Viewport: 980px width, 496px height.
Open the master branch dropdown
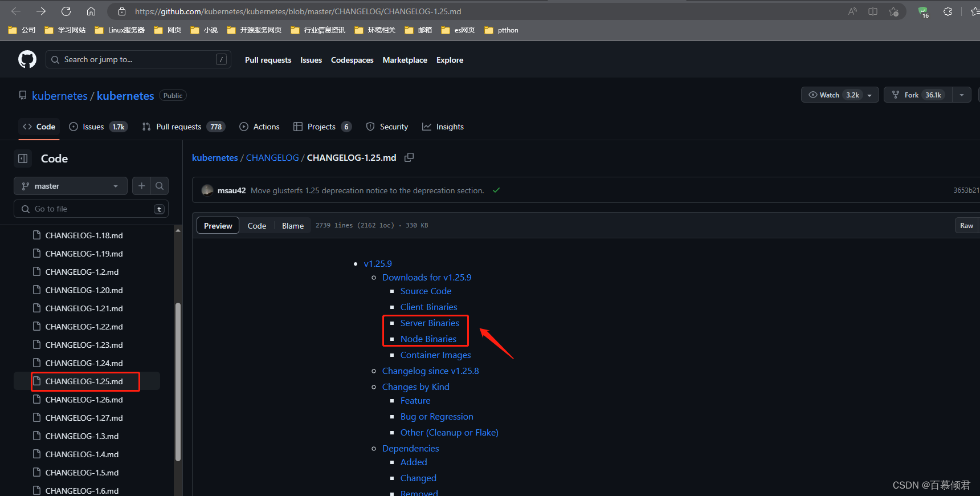(x=71, y=186)
